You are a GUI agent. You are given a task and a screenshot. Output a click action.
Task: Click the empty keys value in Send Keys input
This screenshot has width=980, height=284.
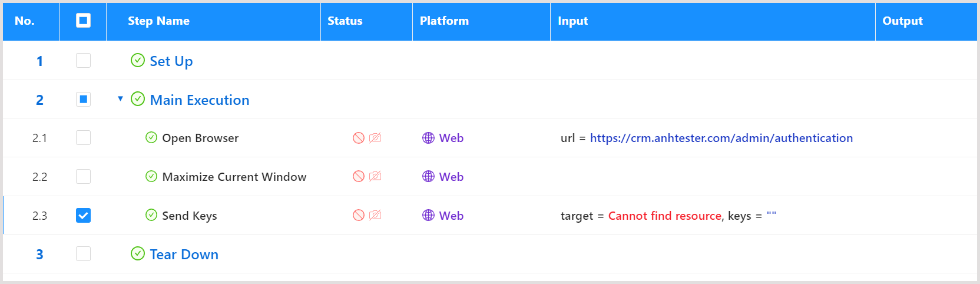click(x=772, y=214)
